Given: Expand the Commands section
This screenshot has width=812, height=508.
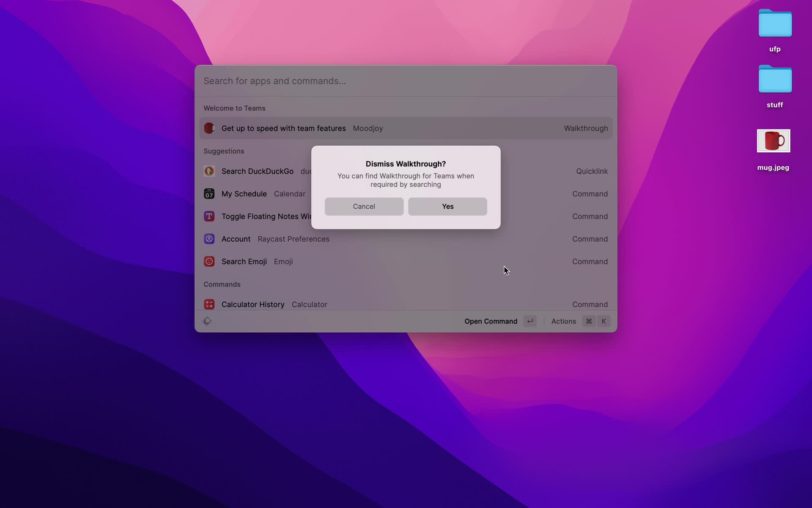Looking at the screenshot, I should 222,284.
